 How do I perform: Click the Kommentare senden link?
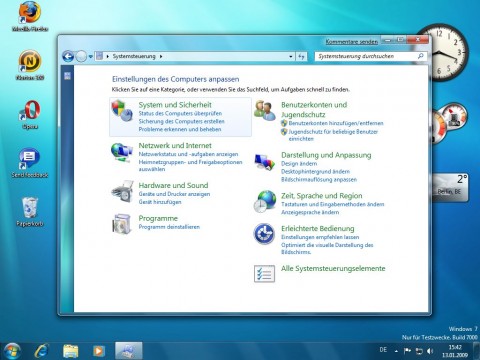click(x=352, y=42)
